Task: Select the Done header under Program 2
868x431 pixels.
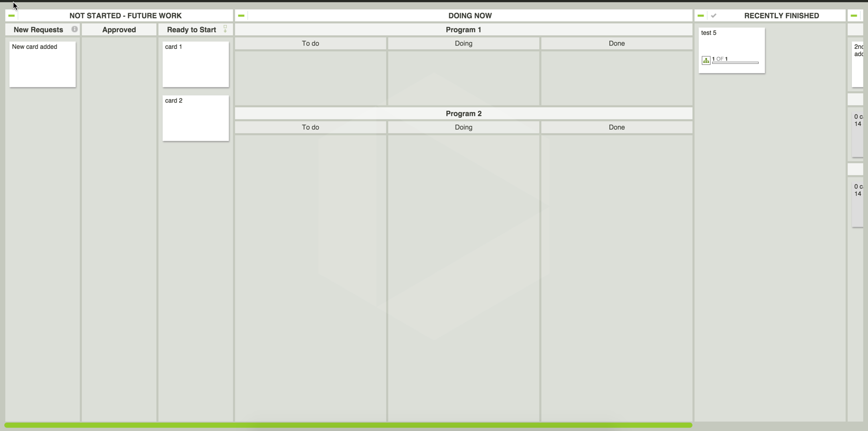Action: click(617, 127)
